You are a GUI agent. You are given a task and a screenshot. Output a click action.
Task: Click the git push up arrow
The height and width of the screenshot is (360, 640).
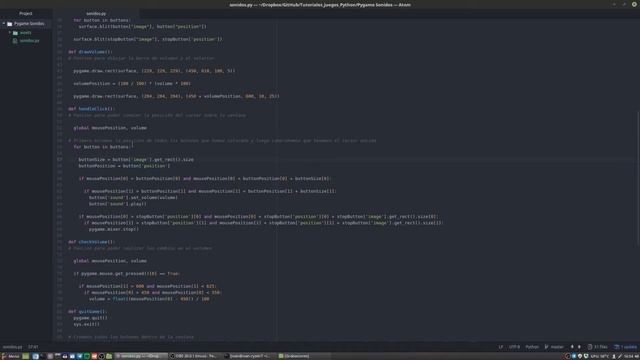point(572,347)
